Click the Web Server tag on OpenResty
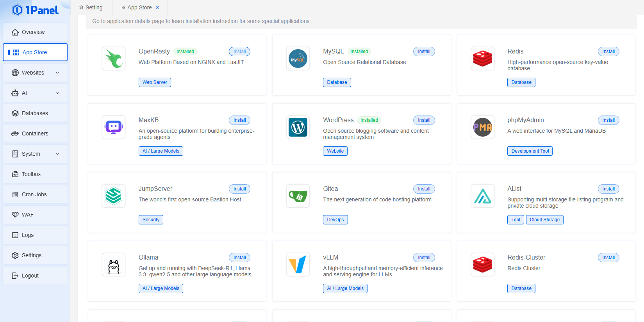Image resolution: width=644 pixels, height=322 pixels. (155, 82)
